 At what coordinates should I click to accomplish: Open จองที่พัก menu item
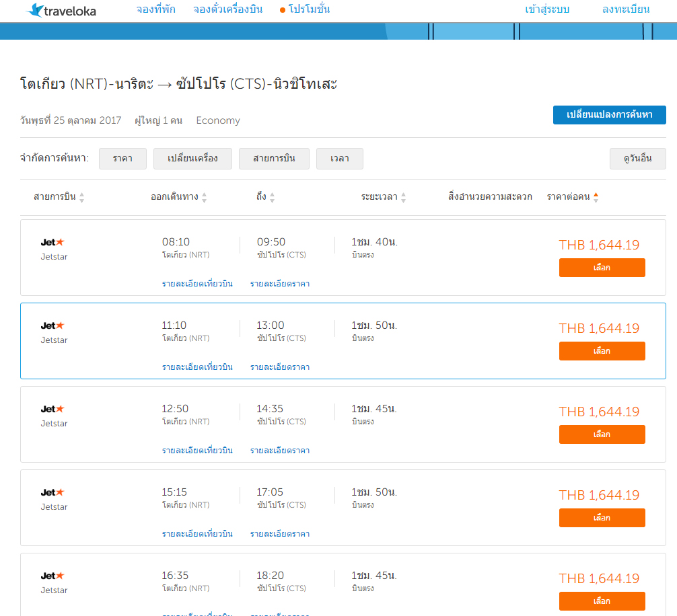pyautogui.click(x=156, y=9)
